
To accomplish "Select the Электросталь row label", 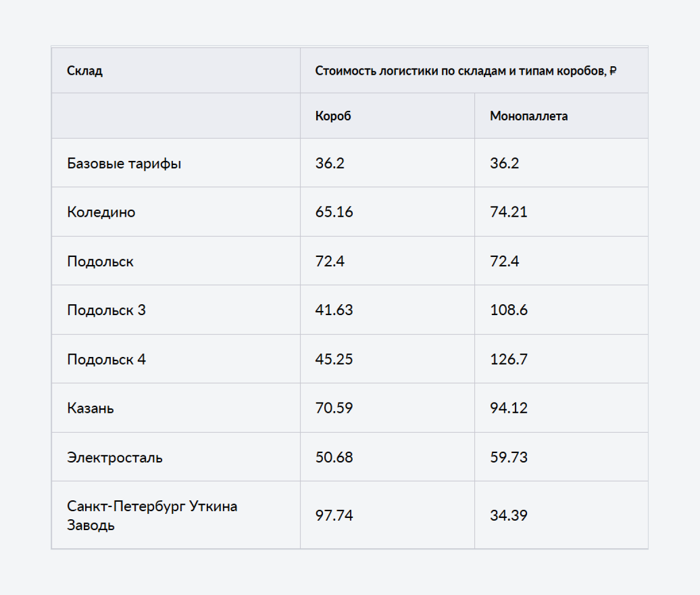I will 114,458.
